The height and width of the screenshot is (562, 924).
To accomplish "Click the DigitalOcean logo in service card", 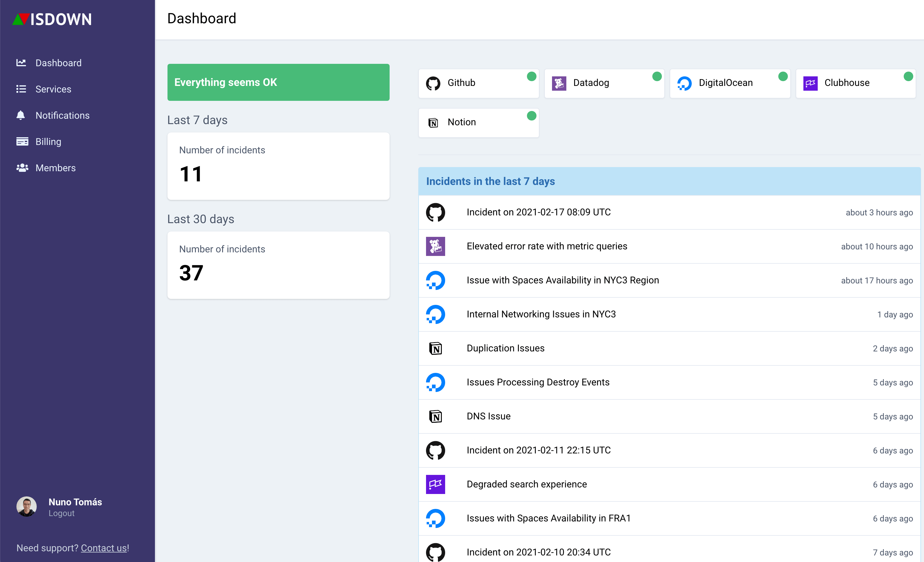I will point(684,83).
